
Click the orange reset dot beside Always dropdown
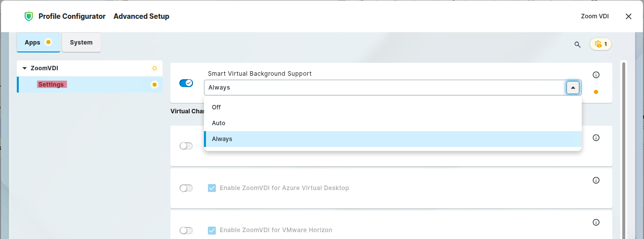click(x=596, y=92)
